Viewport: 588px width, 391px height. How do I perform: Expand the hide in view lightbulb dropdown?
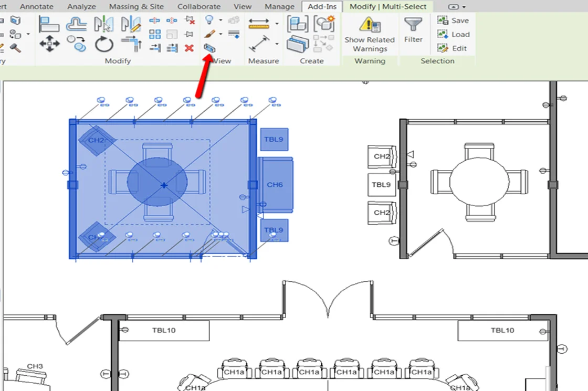[220, 20]
